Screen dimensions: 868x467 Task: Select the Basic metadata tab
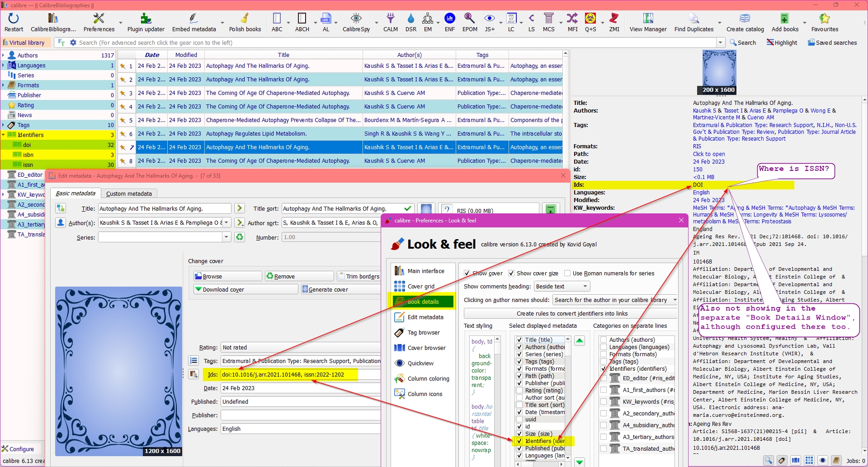point(75,193)
